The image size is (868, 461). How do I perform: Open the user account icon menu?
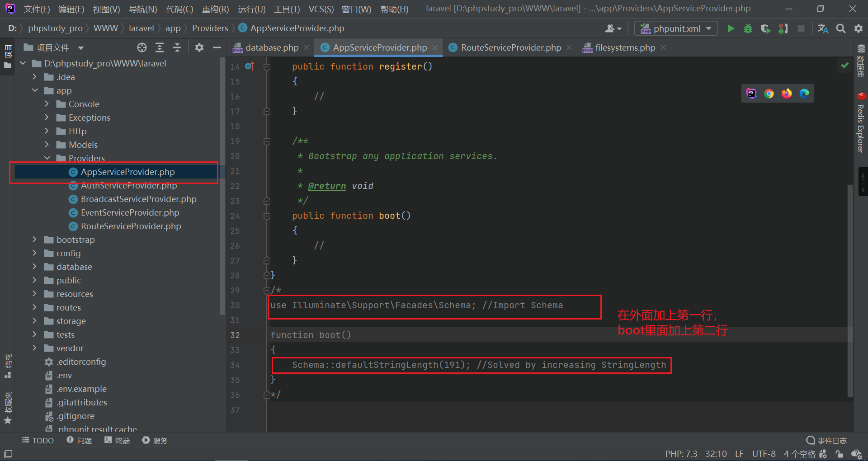(613, 28)
